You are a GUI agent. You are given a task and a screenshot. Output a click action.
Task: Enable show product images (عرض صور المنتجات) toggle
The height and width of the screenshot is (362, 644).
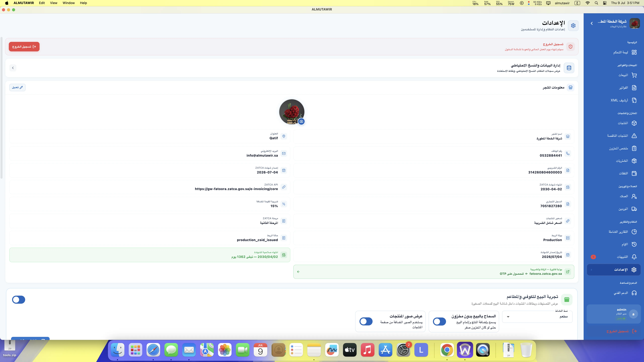coord(366,322)
